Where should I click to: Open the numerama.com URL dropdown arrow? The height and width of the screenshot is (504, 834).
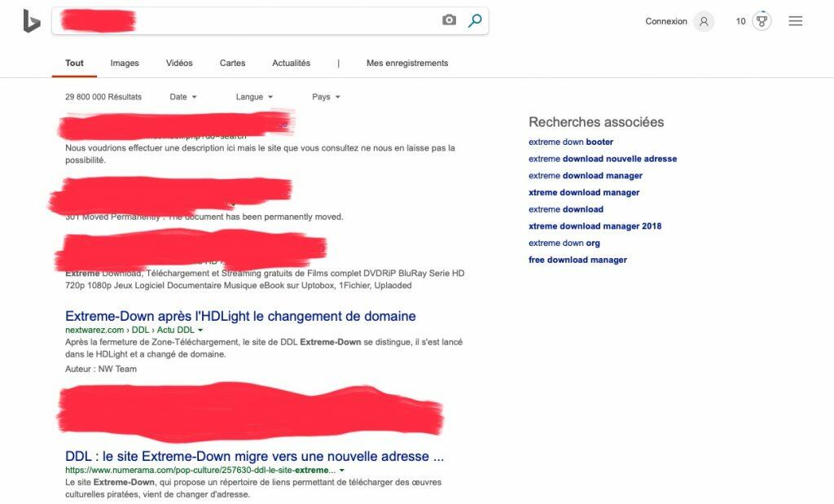click(x=341, y=471)
